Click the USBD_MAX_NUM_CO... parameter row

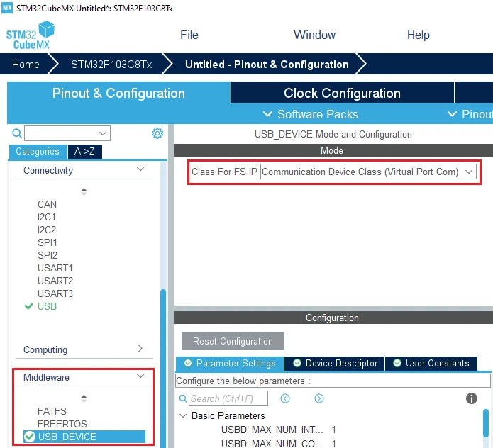click(x=279, y=443)
